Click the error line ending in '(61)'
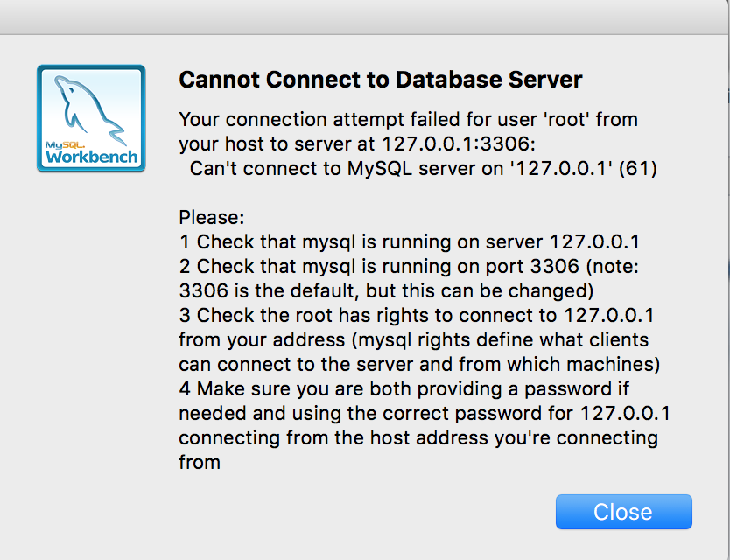The width and height of the screenshot is (730, 560). click(x=423, y=169)
